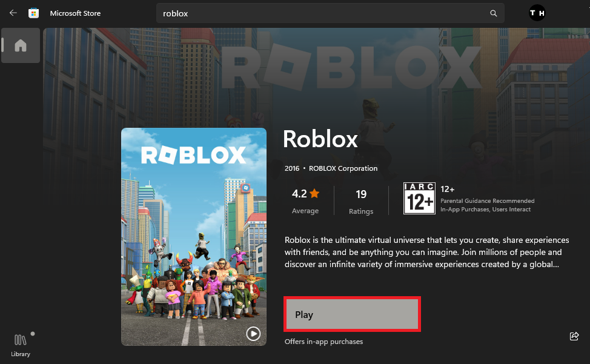Go to Home in the sidebar

(x=21, y=45)
